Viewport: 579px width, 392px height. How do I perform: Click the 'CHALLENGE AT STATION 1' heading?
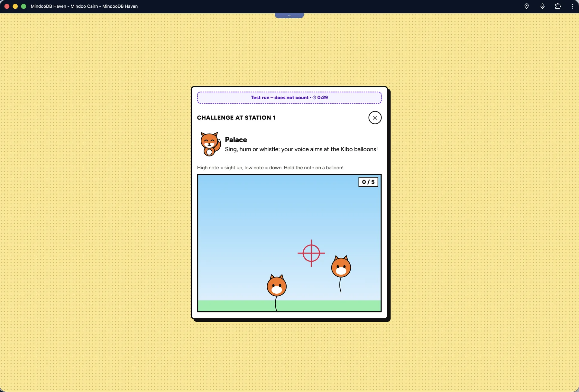click(236, 118)
